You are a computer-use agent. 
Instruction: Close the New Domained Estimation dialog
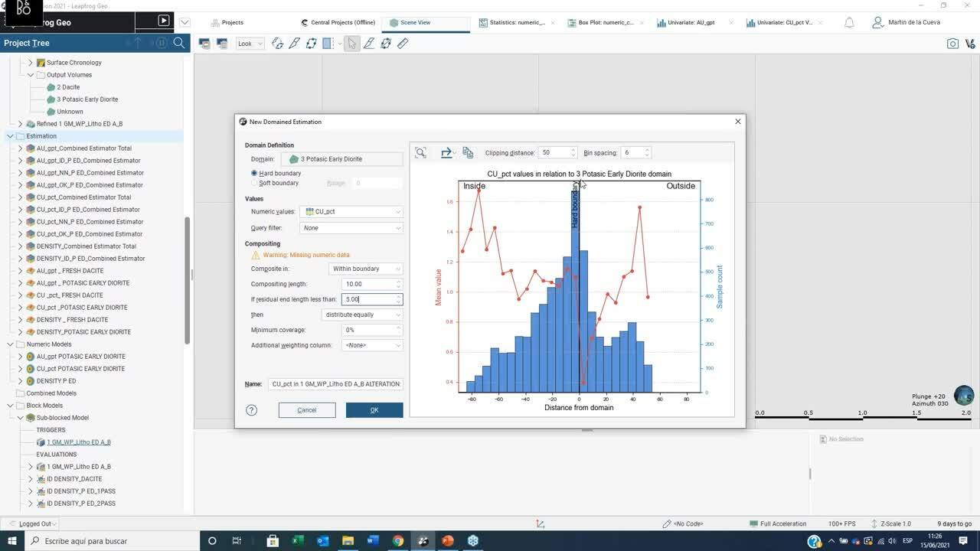click(738, 122)
